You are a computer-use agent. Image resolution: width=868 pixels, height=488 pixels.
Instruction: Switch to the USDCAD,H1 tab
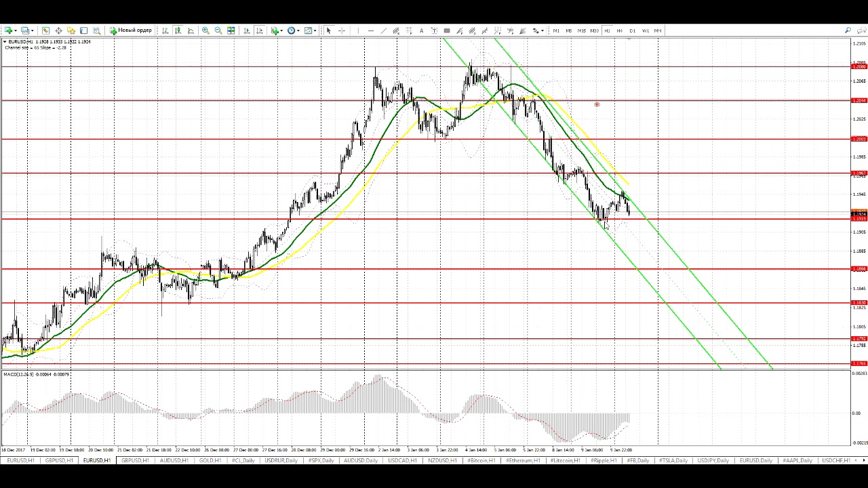[x=403, y=461]
